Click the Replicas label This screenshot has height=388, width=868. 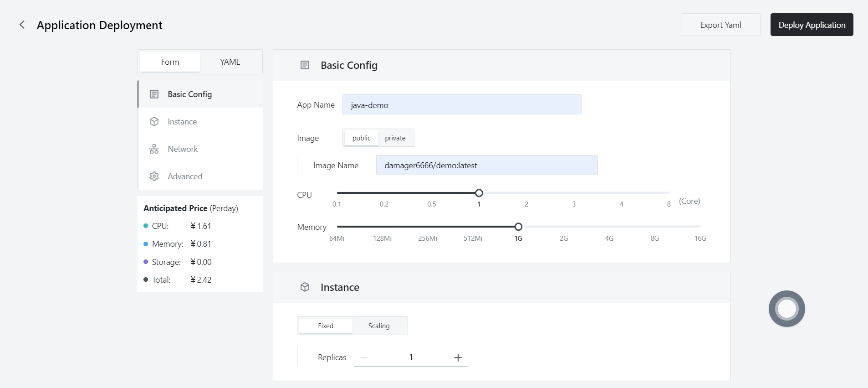332,357
